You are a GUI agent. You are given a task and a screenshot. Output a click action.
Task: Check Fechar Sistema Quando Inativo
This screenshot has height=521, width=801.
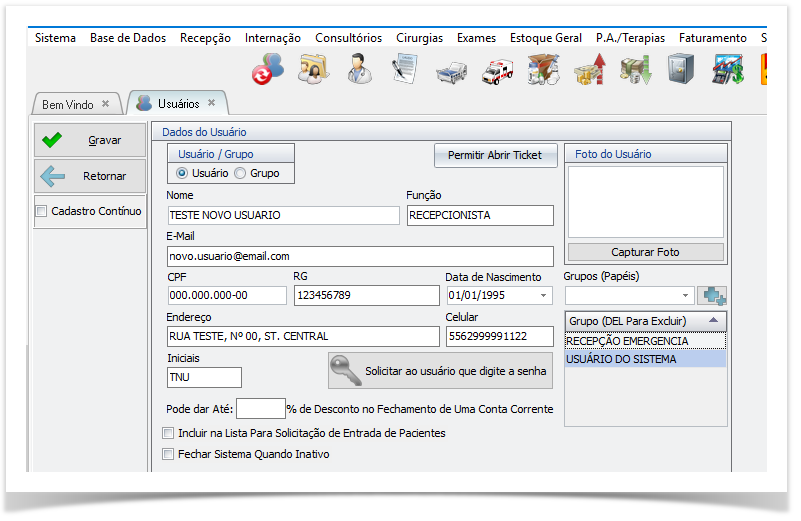(x=167, y=454)
